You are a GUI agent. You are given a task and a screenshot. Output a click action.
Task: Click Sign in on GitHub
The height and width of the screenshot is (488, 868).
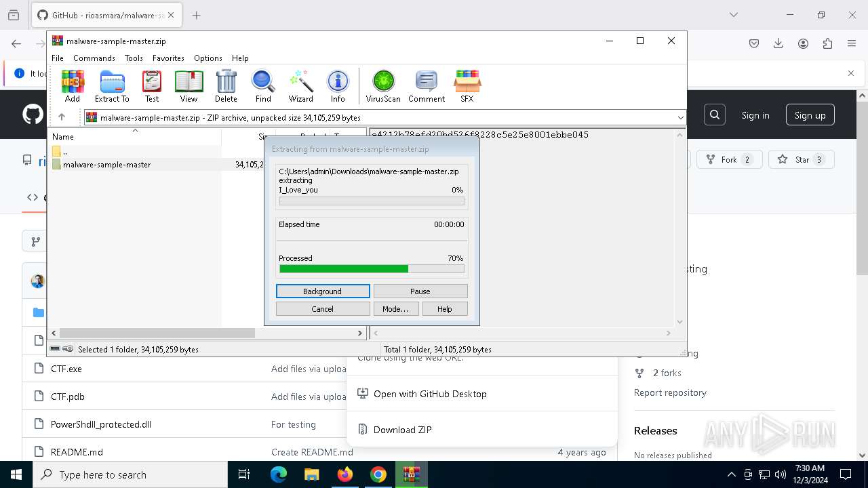(755, 115)
